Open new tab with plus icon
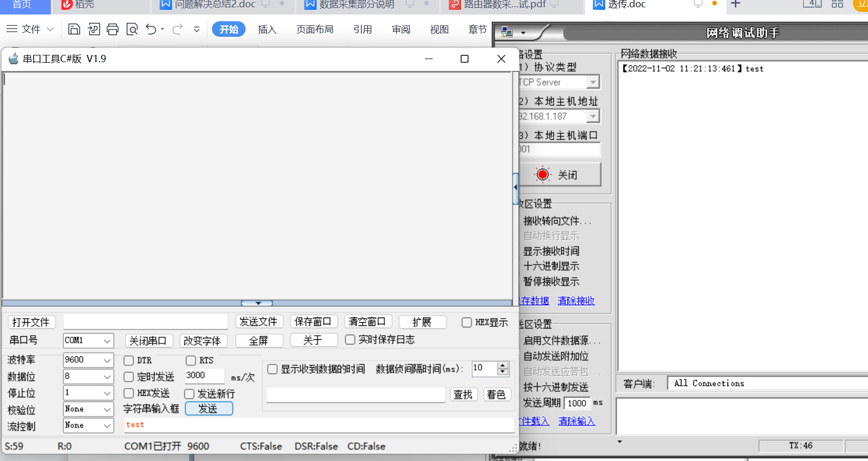 [735, 5]
